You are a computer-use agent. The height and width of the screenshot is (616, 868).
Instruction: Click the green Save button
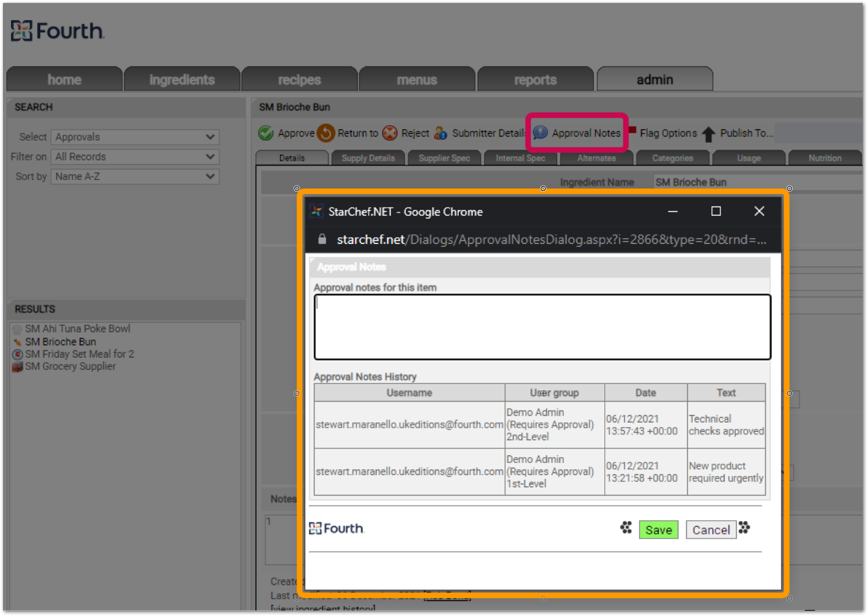[659, 530]
